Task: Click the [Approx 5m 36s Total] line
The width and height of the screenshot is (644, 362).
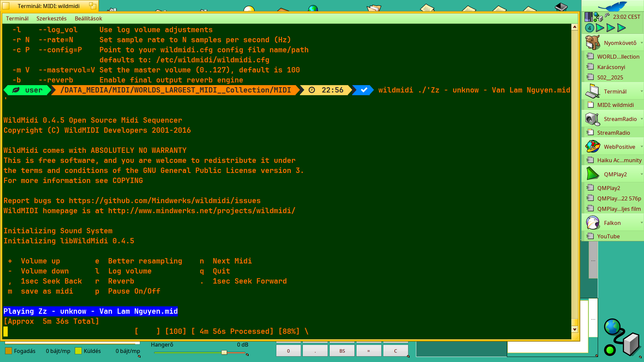Action: (x=51, y=321)
